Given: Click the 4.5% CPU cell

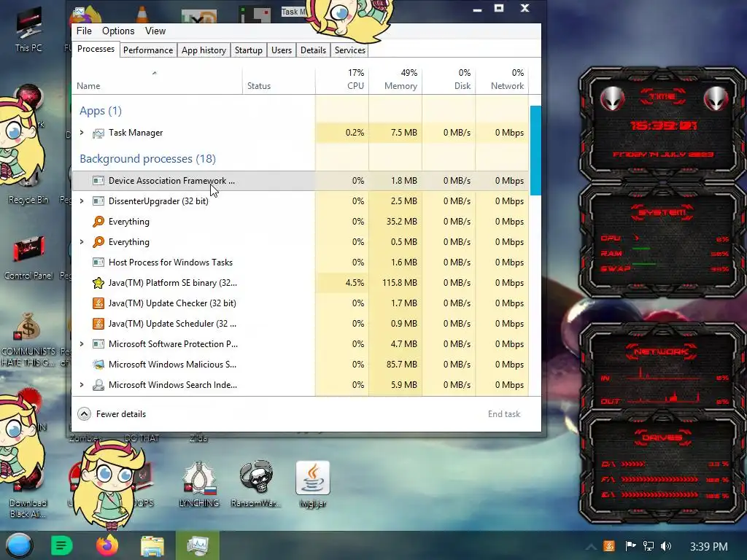Looking at the screenshot, I should pyautogui.click(x=342, y=283).
